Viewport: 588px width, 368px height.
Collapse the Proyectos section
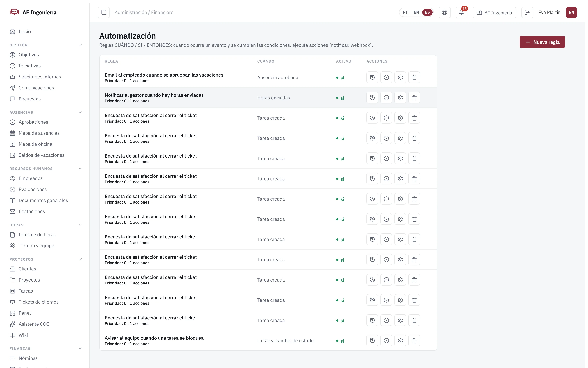(x=80, y=259)
